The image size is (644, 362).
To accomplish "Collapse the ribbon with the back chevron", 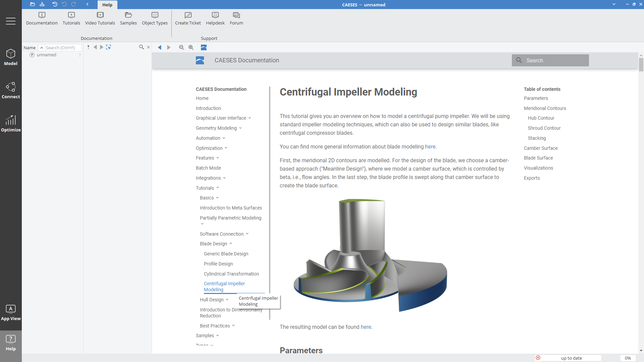I will [x=88, y=4].
